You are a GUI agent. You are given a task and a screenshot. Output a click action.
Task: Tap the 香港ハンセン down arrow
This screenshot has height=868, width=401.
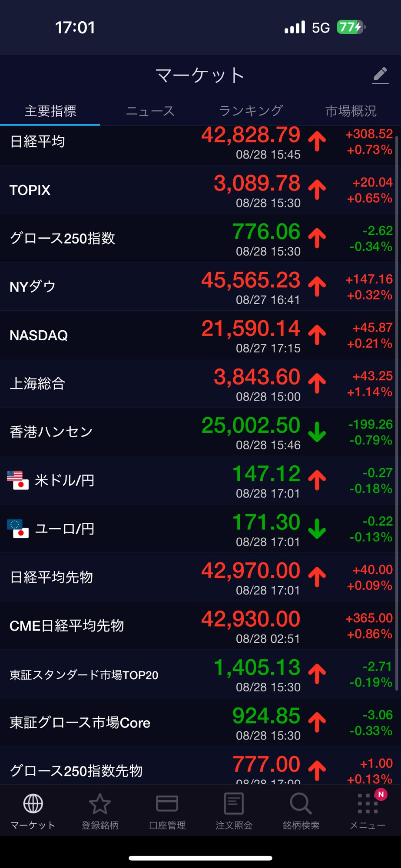[317, 432]
